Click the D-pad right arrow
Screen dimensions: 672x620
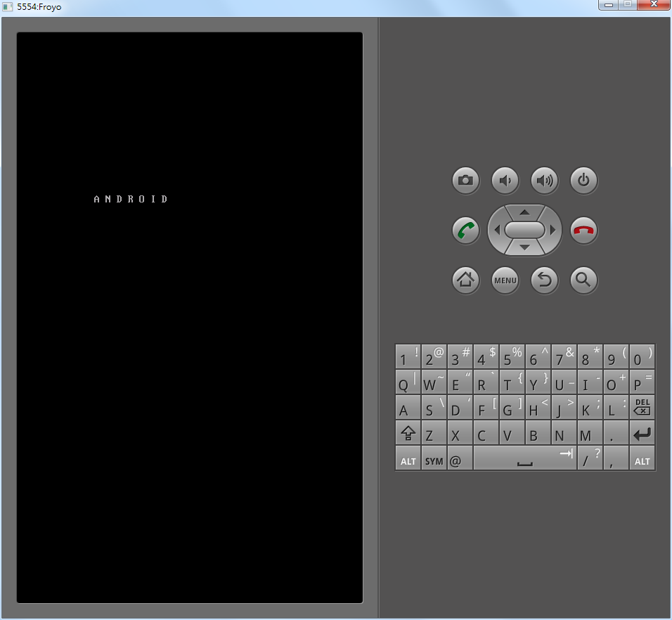(x=553, y=230)
